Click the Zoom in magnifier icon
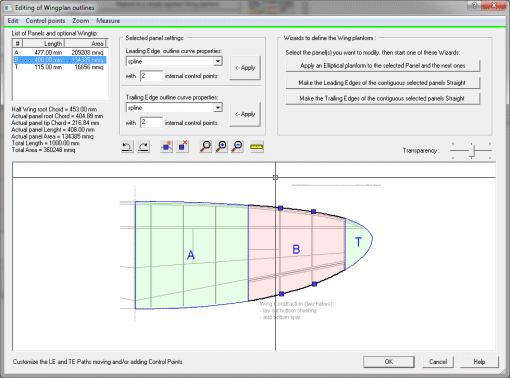Image resolution: width=510 pixels, height=378 pixels. pos(221,147)
